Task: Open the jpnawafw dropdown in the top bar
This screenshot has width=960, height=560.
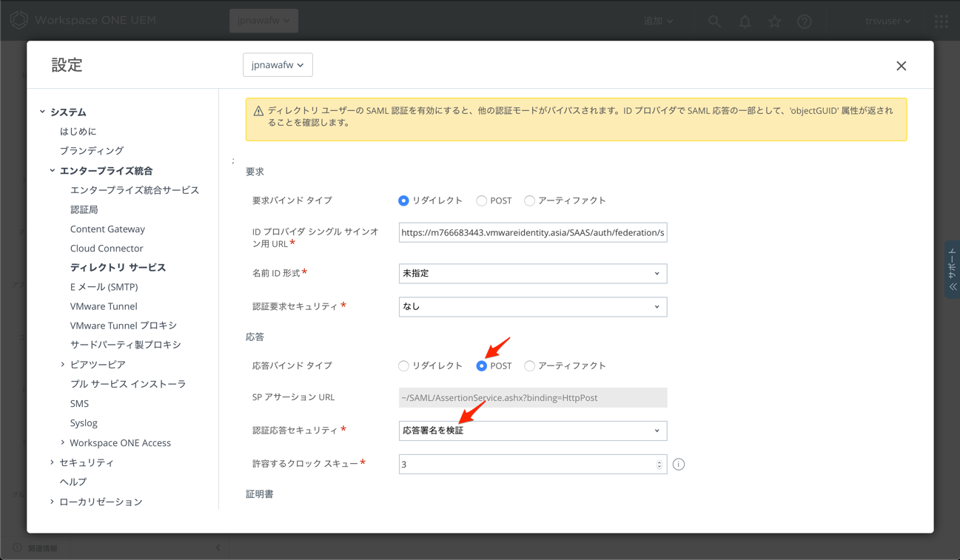Action: [264, 21]
